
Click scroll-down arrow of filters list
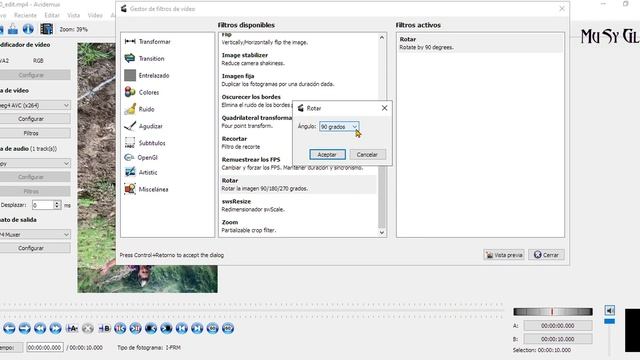point(382,233)
